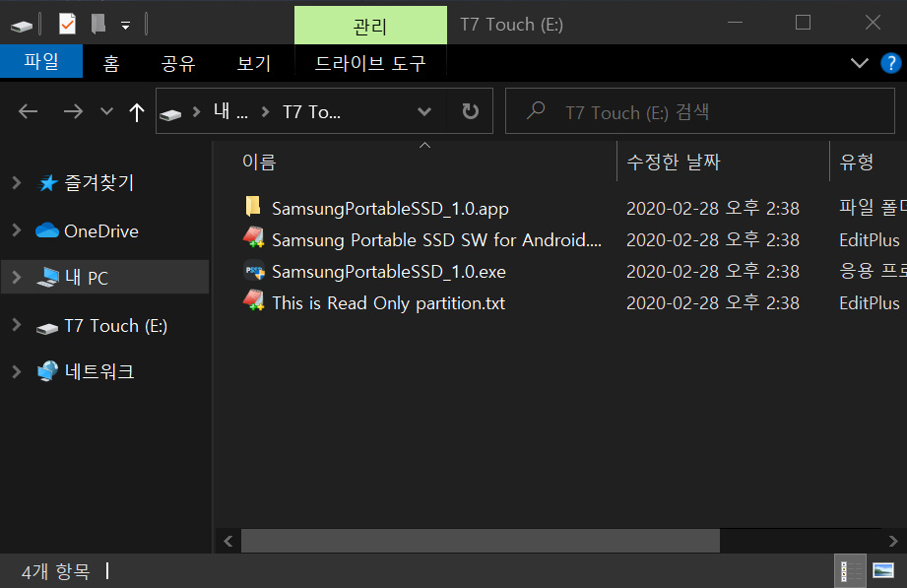The height and width of the screenshot is (588, 907).
Task: Switch to details view icon
Action: (850, 571)
